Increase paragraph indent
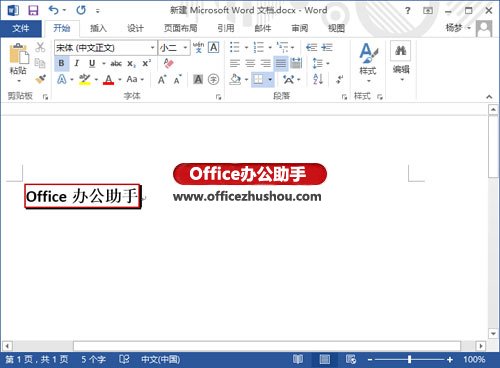Viewport: 500px width, 368px height. click(327, 47)
